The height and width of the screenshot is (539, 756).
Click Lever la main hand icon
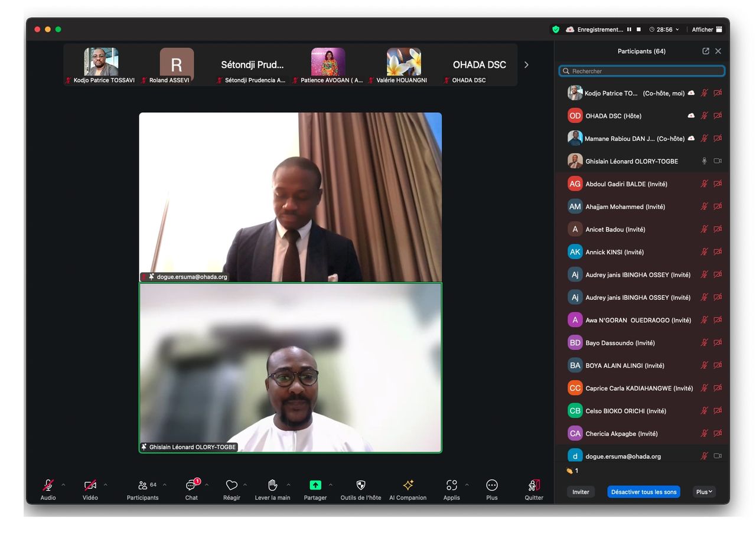tap(272, 485)
